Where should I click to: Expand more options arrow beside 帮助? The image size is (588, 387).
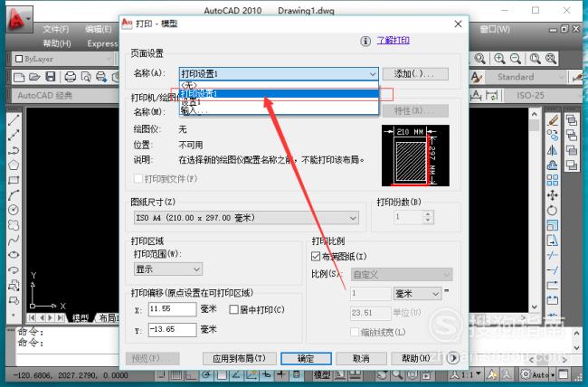pos(453,358)
